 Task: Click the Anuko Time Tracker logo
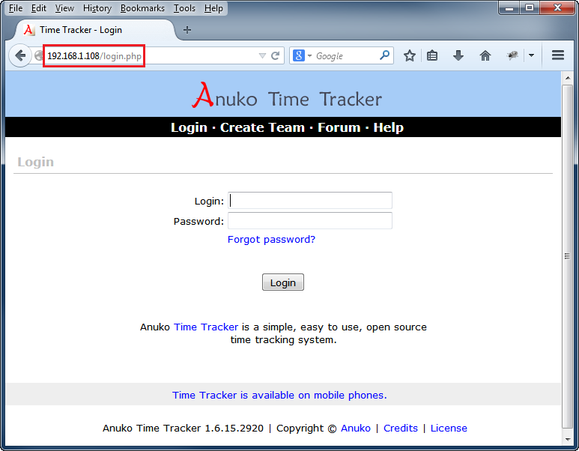(x=287, y=96)
